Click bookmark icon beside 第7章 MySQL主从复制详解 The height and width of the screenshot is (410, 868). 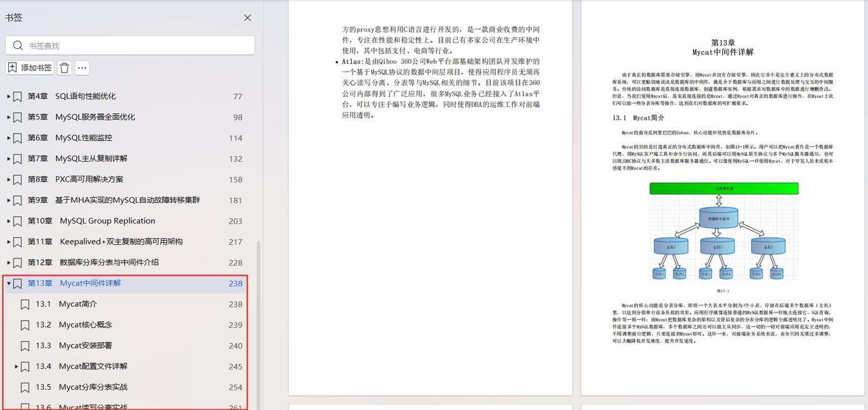[18, 158]
